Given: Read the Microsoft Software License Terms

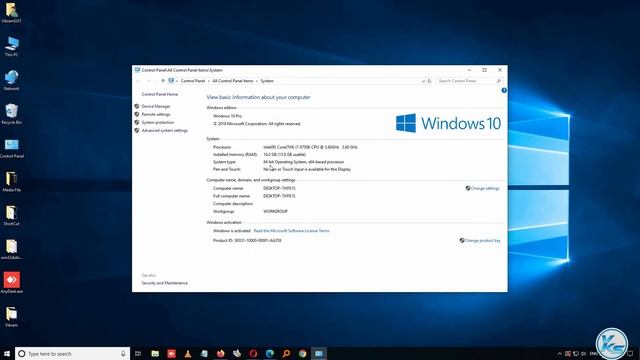Looking at the screenshot, I should [291, 231].
